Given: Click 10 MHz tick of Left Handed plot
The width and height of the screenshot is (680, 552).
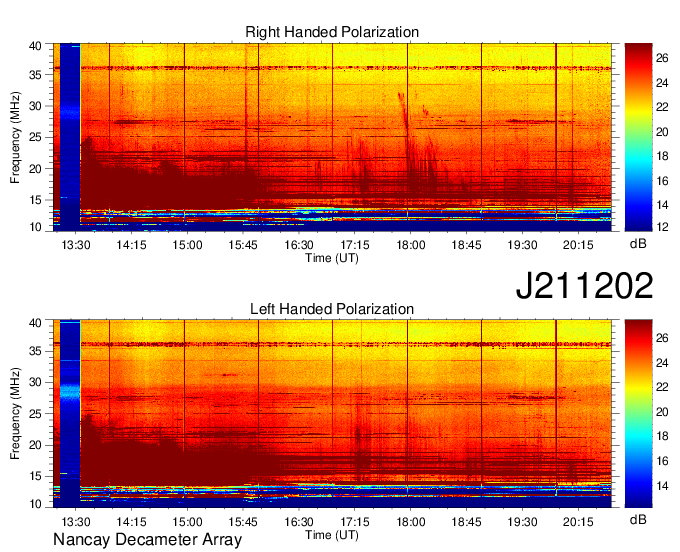Looking at the screenshot, I should (x=35, y=504).
